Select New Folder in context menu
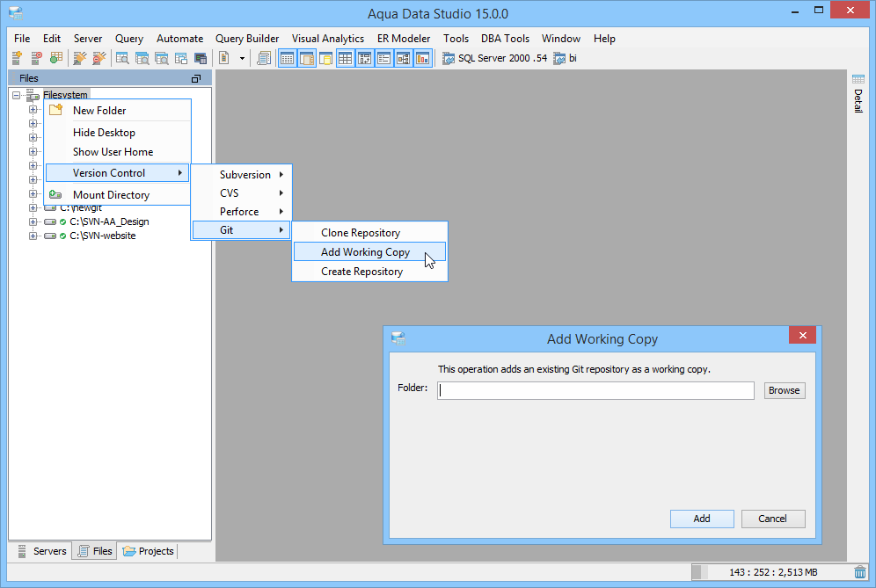This screenshot has width=876, height=588. pyautogui.click(x=117, y=111)
